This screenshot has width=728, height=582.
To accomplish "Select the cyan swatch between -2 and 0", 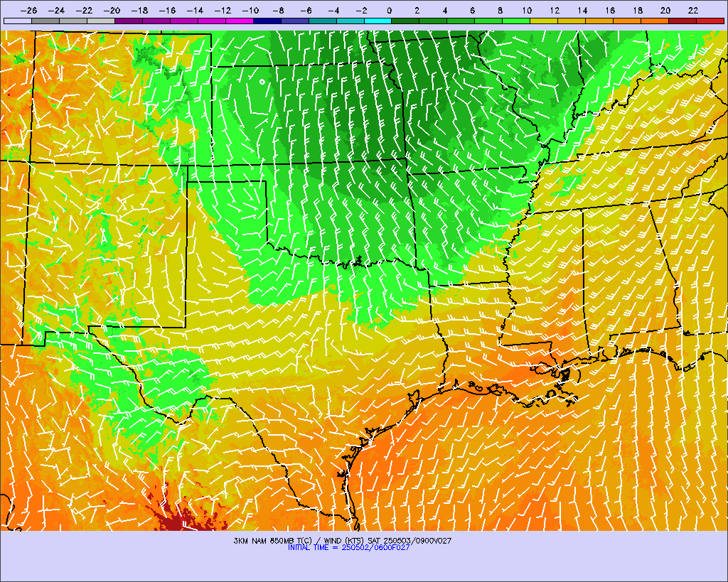I will pos(378,21).
